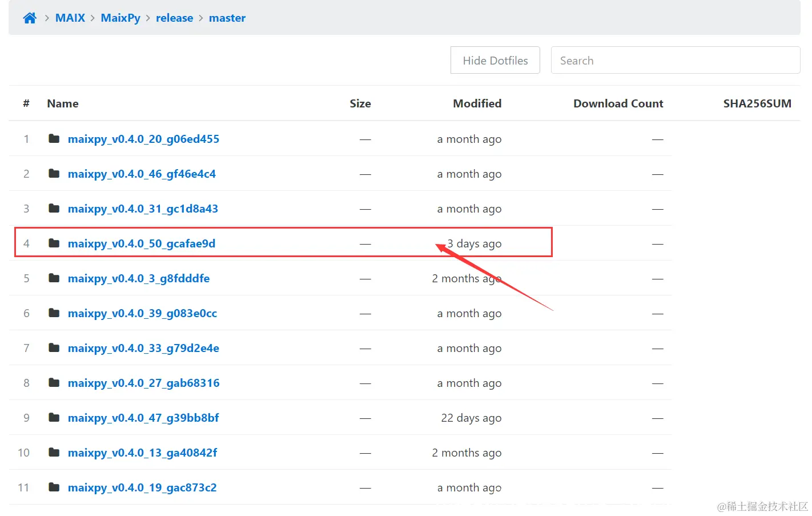Click folder icon of maixpy_v0.4.0_46_gf46e4c4
The height and width of the screenshot is (516, 812).
pyautogui.click(x=54, y=174)
